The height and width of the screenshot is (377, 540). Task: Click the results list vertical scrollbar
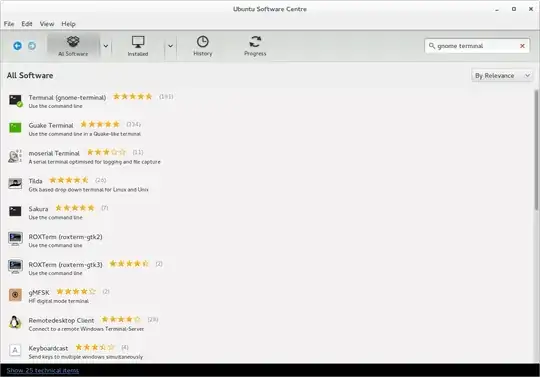[x=536, y=150]
